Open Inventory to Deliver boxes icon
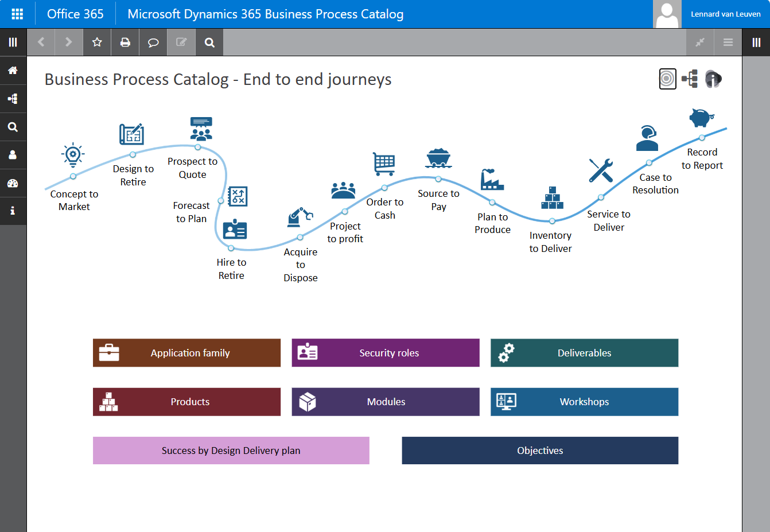 pos(552,197)
